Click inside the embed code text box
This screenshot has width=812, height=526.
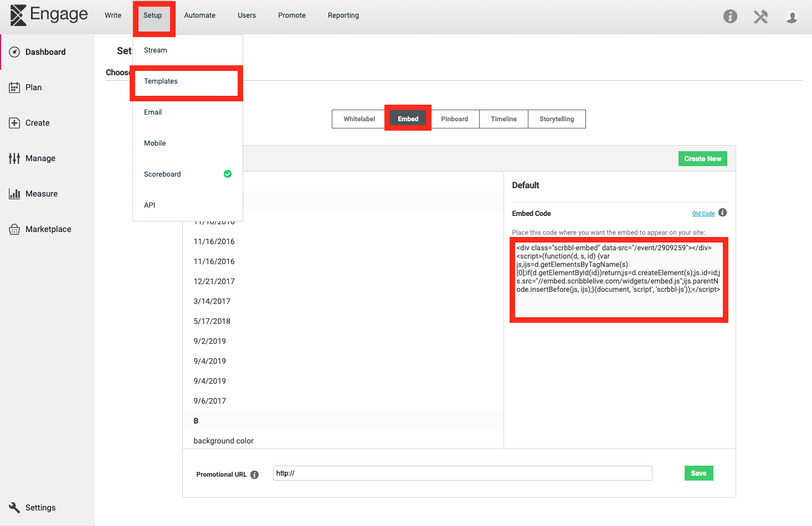(x=619, y=280)
